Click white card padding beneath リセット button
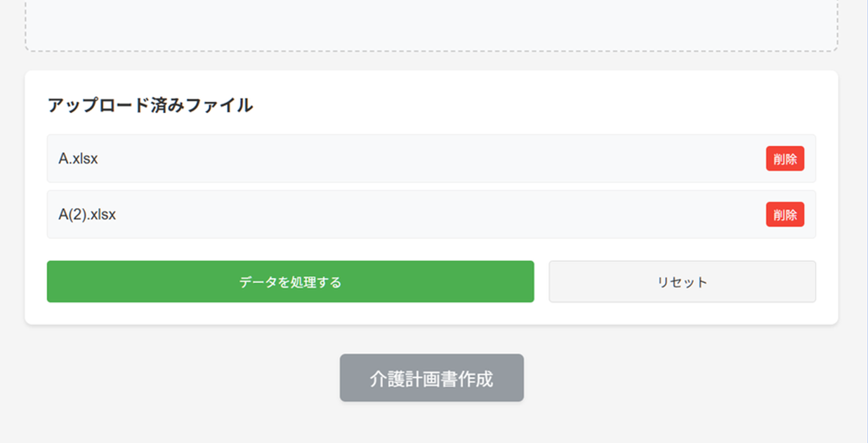868x443 pixels. [682, 313]
